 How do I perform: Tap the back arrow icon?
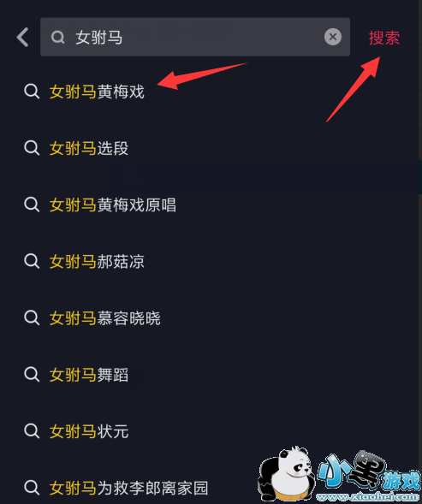point(22,37)
